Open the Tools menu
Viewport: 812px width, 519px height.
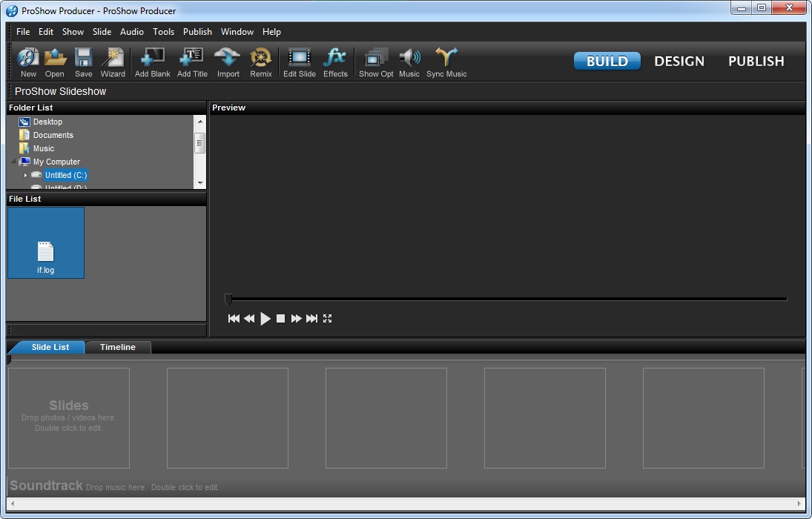(164, 32)
